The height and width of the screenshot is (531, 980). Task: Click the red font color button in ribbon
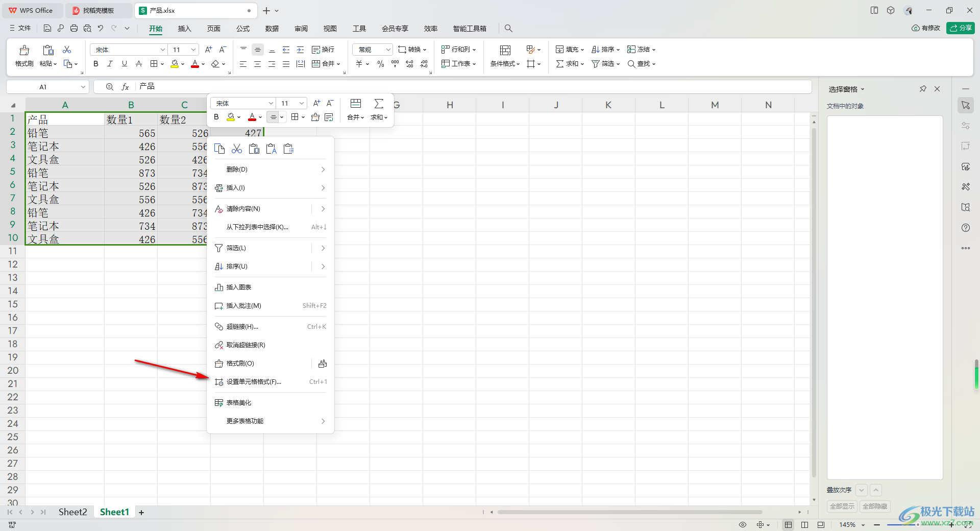click(x=195, y=64)
